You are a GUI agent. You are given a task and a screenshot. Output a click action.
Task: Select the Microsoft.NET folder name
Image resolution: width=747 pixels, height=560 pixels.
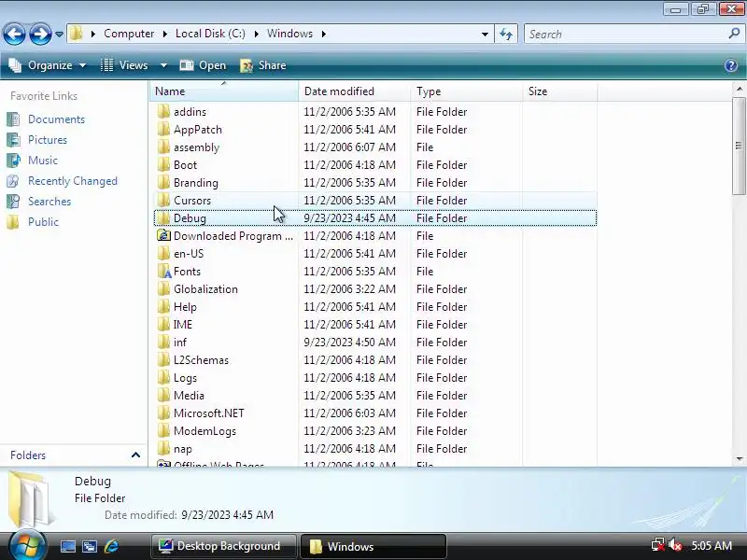tap(208, 413)
